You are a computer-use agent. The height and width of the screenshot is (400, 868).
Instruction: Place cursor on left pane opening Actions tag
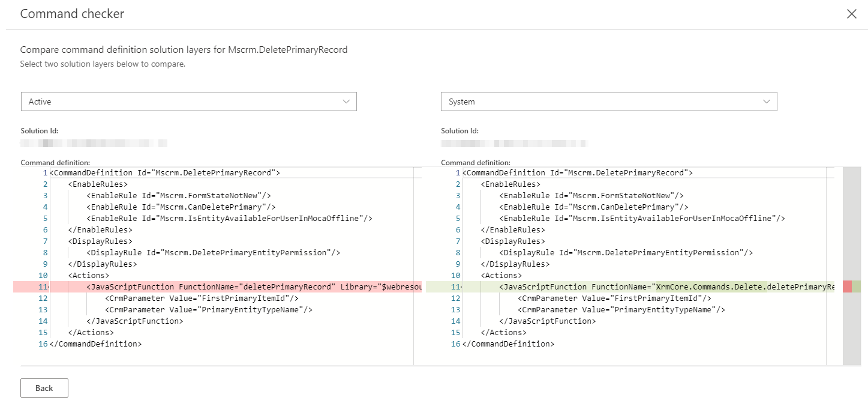pyautogui.click(x=89, y=276)
